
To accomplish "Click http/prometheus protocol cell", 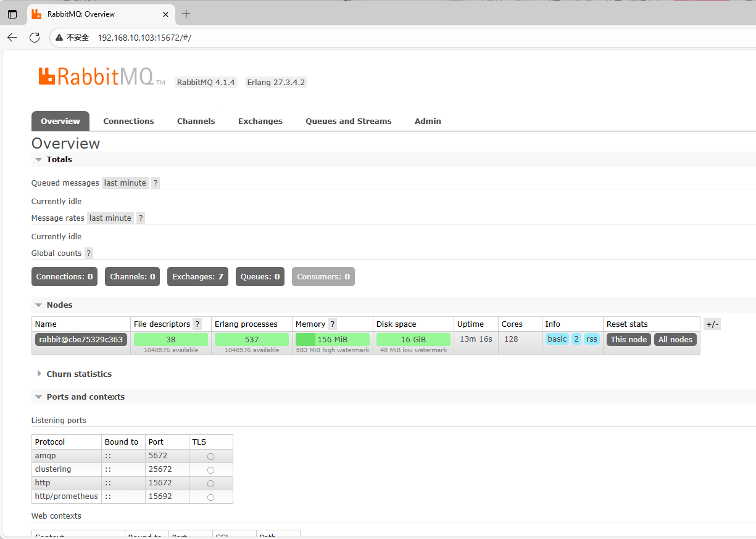I will [67, 496].
